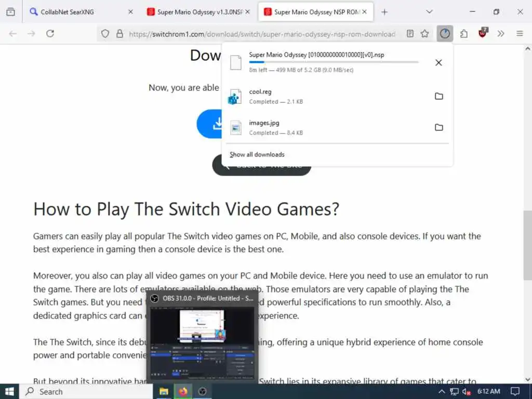This screenshot has width=532, height=399.
Task: Toggle reader view
Action: 410,34
